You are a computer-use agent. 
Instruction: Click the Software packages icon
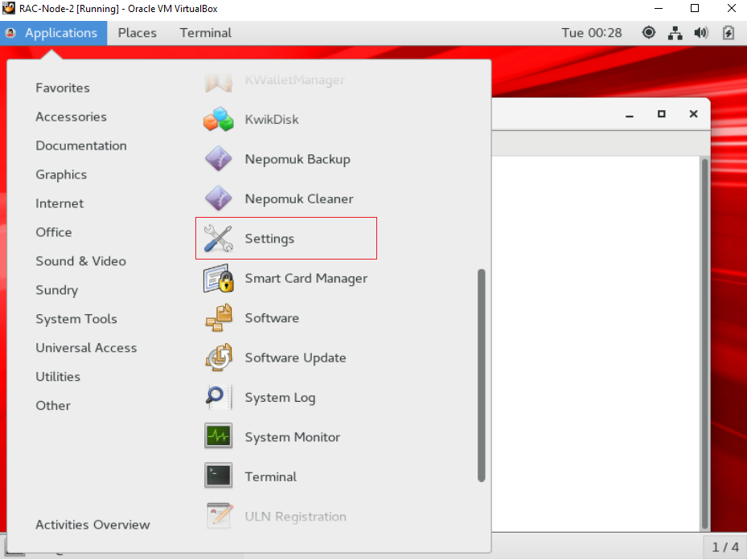coord(218,317)
